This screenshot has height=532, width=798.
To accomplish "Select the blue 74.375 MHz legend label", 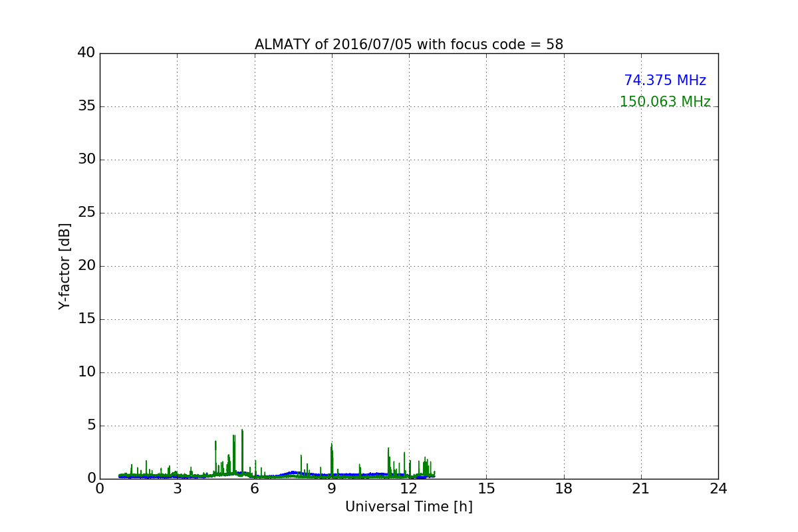I will pyautogui.click(x=665, y=80).
